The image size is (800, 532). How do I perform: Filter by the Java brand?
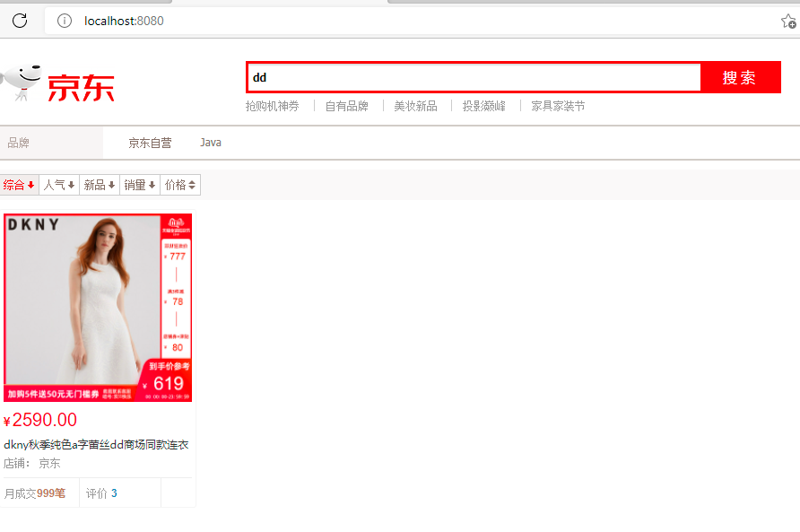coord(211,143)
